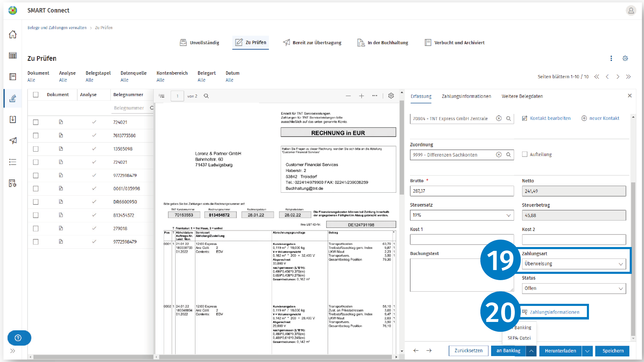Switch to In der Buchhaltung tab
644x362 pixels.
[x=383, y=43]
